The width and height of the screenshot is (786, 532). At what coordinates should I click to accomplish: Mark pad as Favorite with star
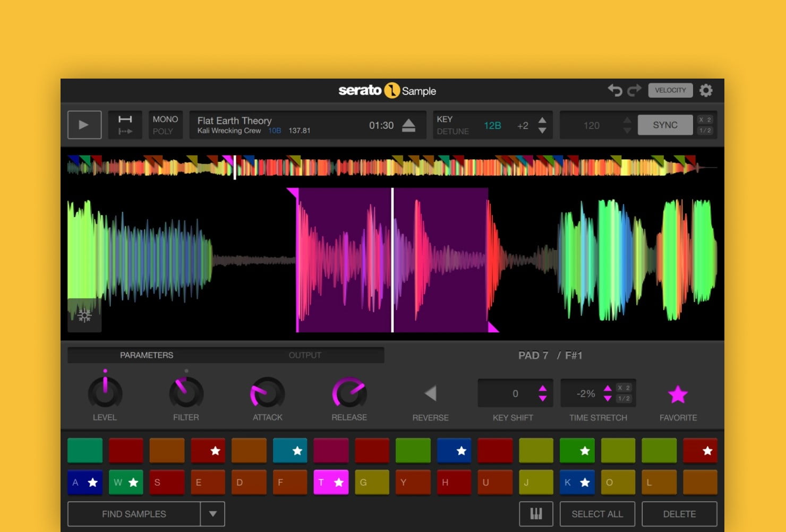pyautogui.click(x=678, y=394)
